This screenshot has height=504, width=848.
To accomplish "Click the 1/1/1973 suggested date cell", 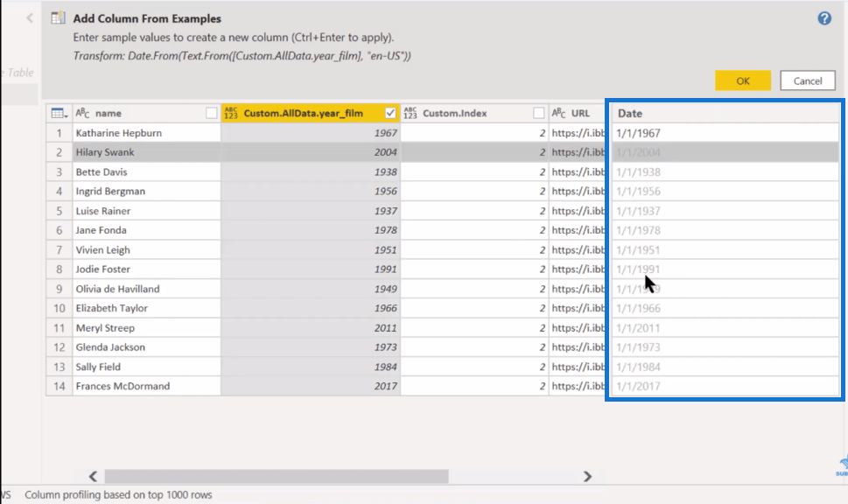I will (725, 347).
